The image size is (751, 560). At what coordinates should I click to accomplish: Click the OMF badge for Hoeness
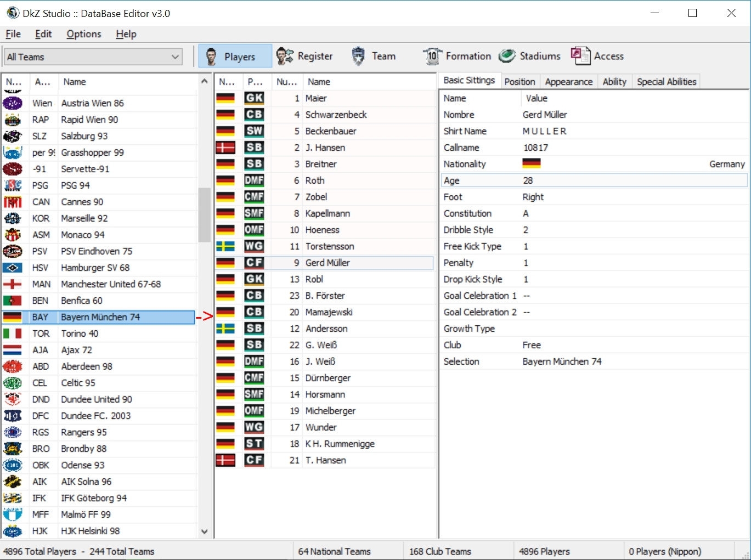point(254,229)
